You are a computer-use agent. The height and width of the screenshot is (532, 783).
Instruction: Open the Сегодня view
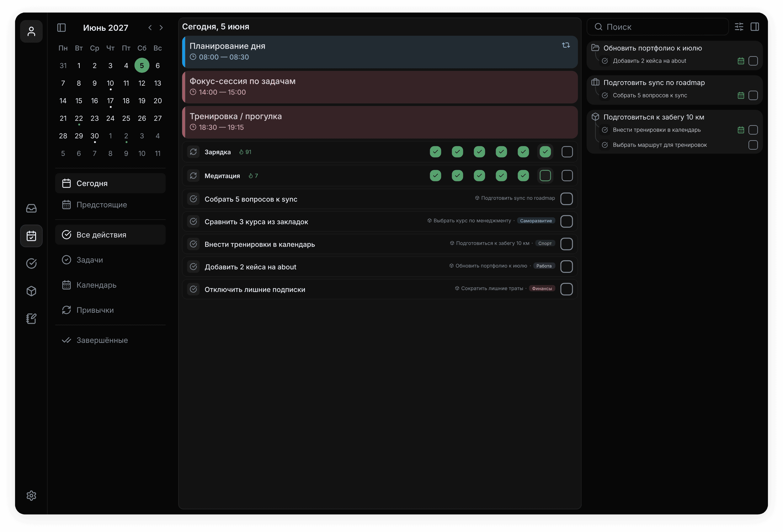[x=110, y=183]
